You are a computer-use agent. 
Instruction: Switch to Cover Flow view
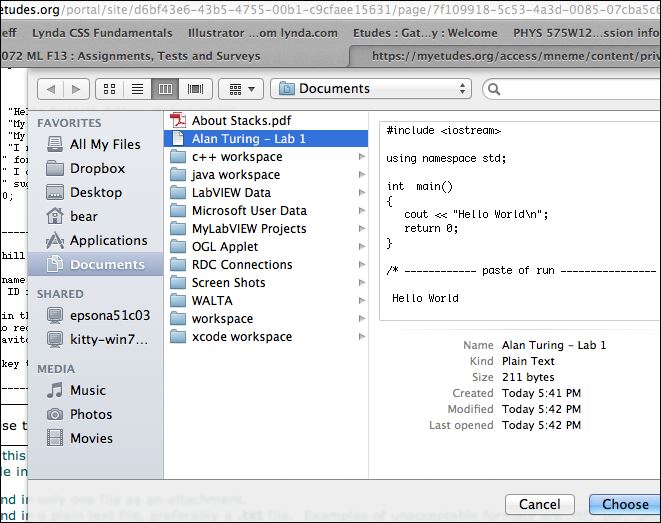click(x=195, y=89)
